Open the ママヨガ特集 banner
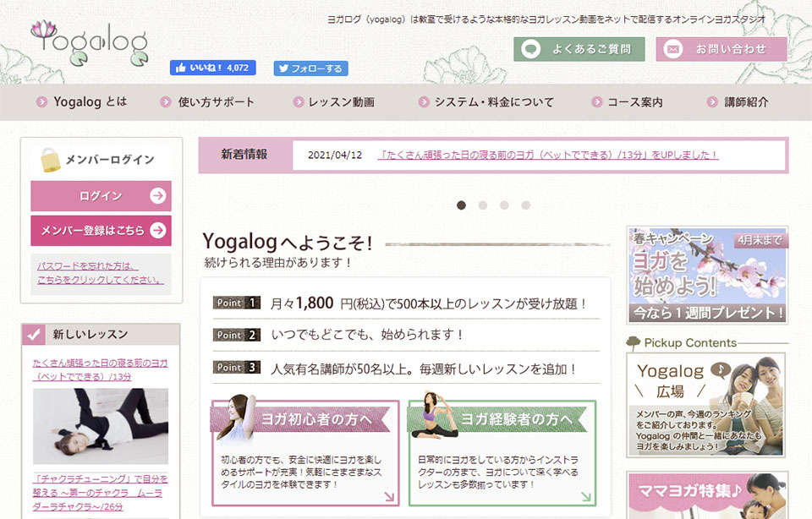This screenshot has height=519, width=812. click(x=707, y=494)
